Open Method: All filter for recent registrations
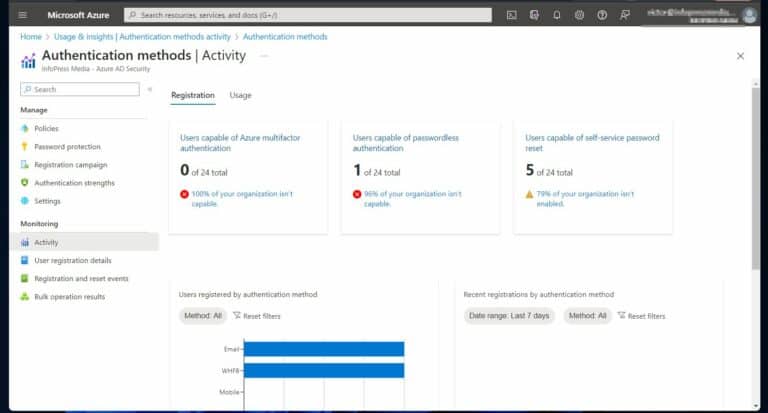The width and height of the screenshot is (768, 413). (587, 316)
